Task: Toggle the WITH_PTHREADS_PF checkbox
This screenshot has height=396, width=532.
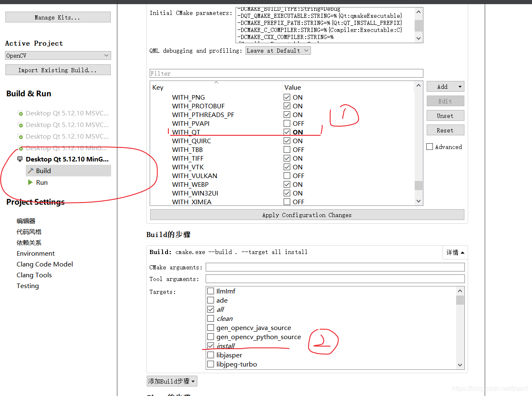Action: coord(287,115)
